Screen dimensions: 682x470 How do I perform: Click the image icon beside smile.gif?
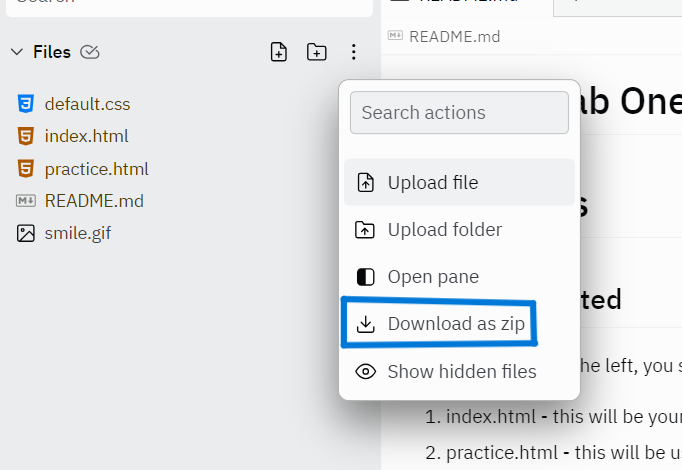tap(26, 233)
